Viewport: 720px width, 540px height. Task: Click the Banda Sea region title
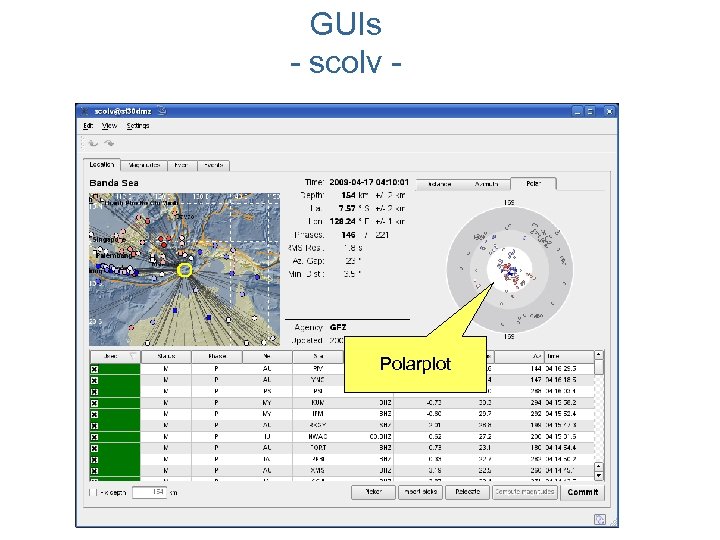(114, 183)
